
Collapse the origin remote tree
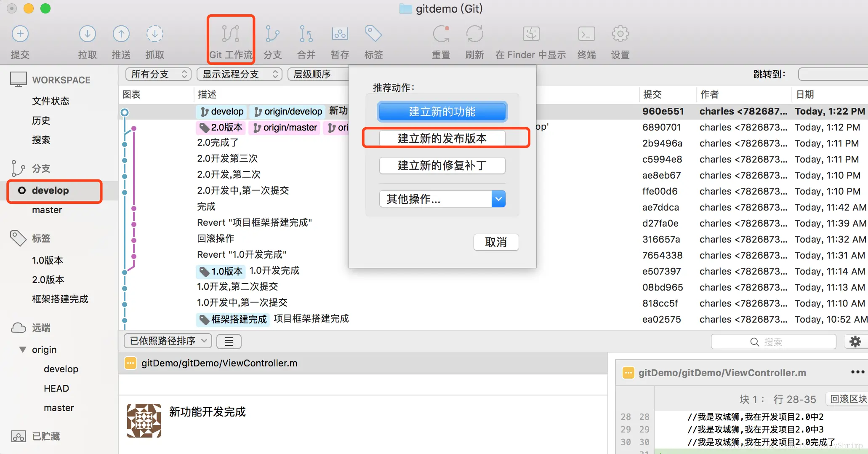(23, 350)
